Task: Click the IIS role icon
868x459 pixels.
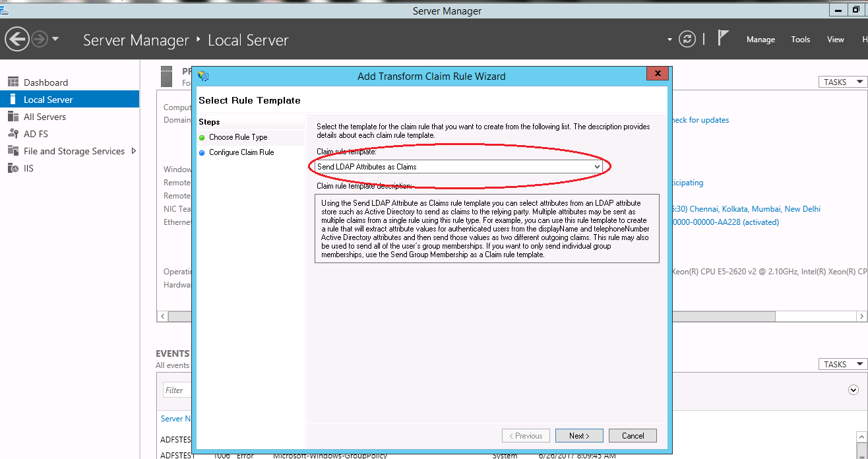Action: [13, 168]
